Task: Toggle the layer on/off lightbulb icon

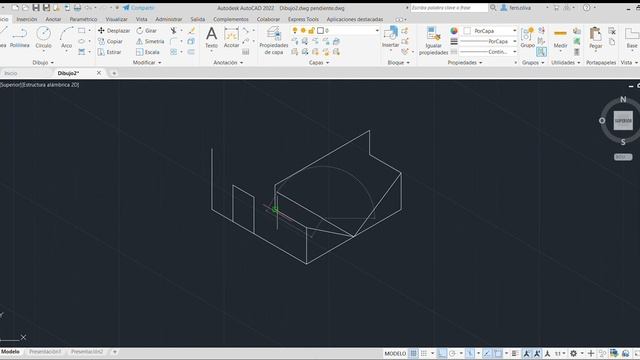Action: point(295,31)
